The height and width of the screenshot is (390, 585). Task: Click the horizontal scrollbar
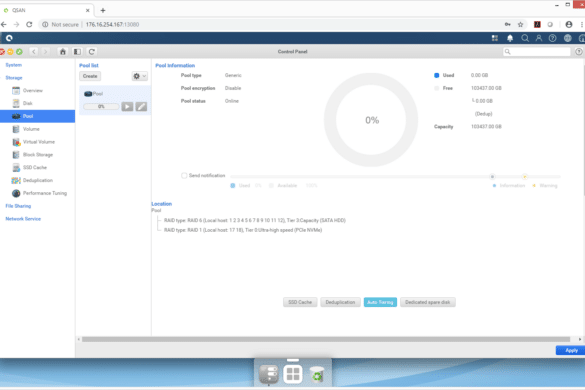click(326, 339)
